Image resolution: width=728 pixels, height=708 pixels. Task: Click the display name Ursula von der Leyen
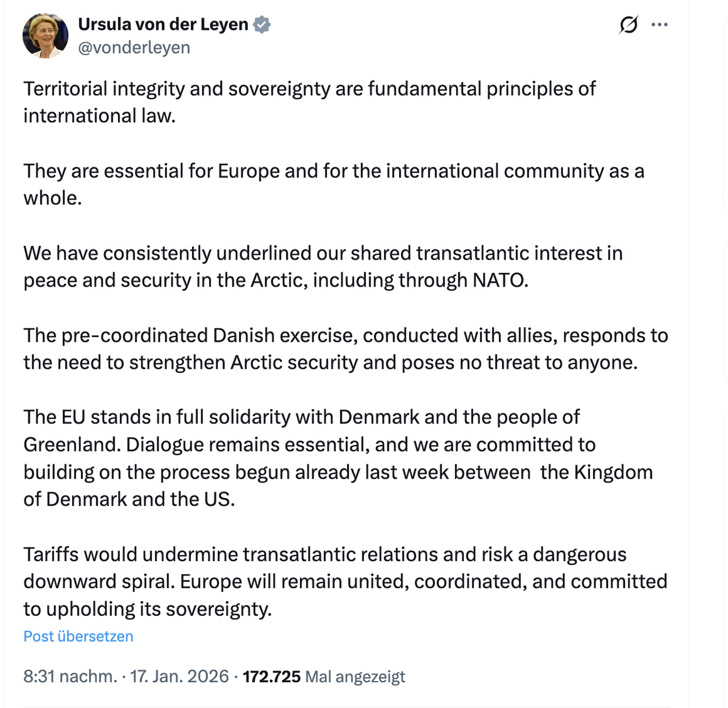(163, 25)
